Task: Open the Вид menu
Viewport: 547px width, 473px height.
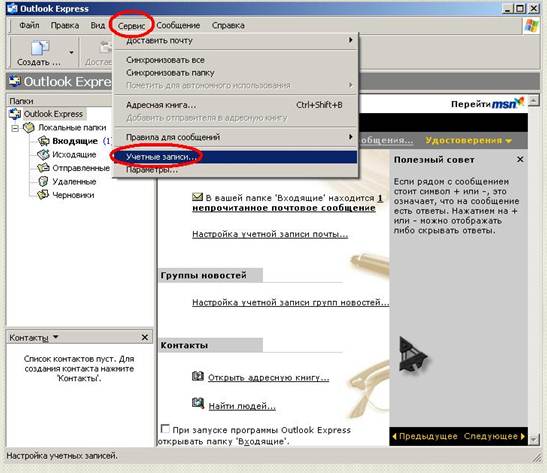Action: [x=98, y=25]
